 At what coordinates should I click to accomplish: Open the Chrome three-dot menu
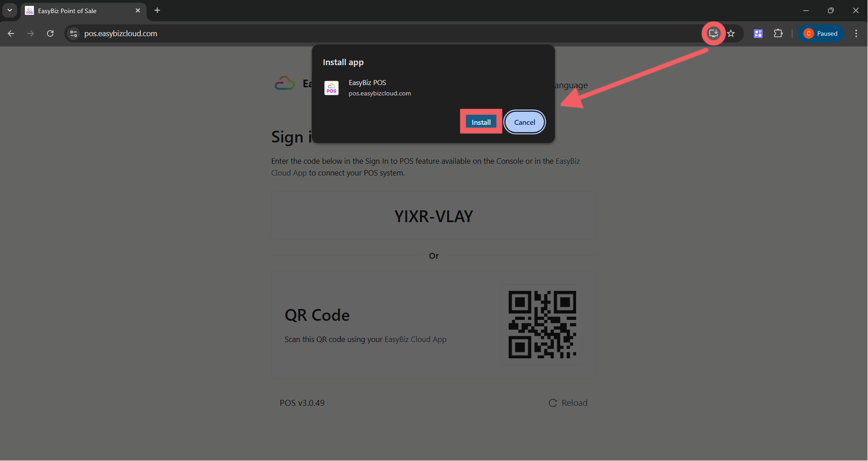pos(856,34)
